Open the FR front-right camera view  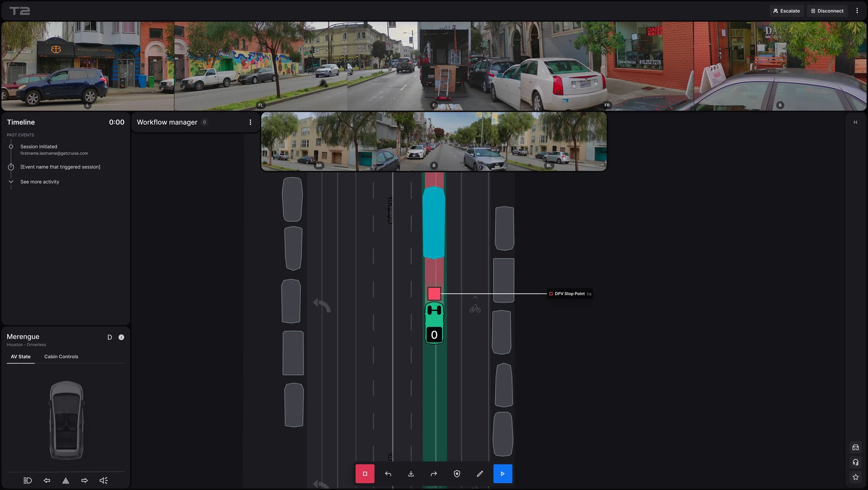click(x=607, y=66)
